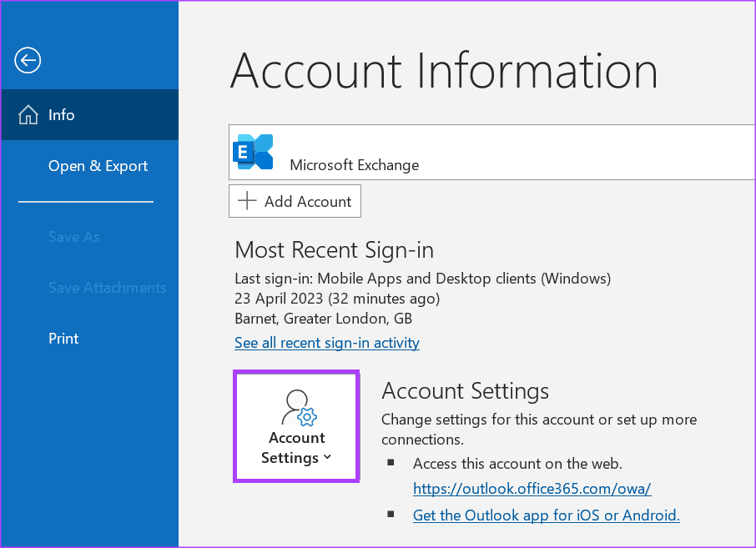Screen dimensions: 756x548
Task: Open the Open & Export menu
Action: (98, 166)
